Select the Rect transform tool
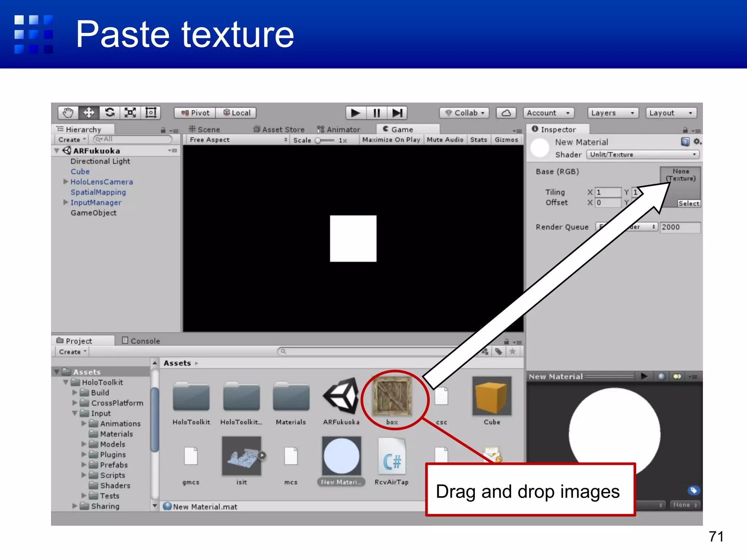747x560 pixels. (x=151, y=113)
